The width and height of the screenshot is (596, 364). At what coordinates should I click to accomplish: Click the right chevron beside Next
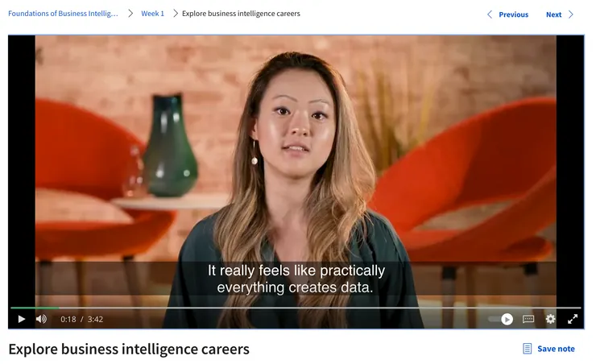[x=570, y=14]
